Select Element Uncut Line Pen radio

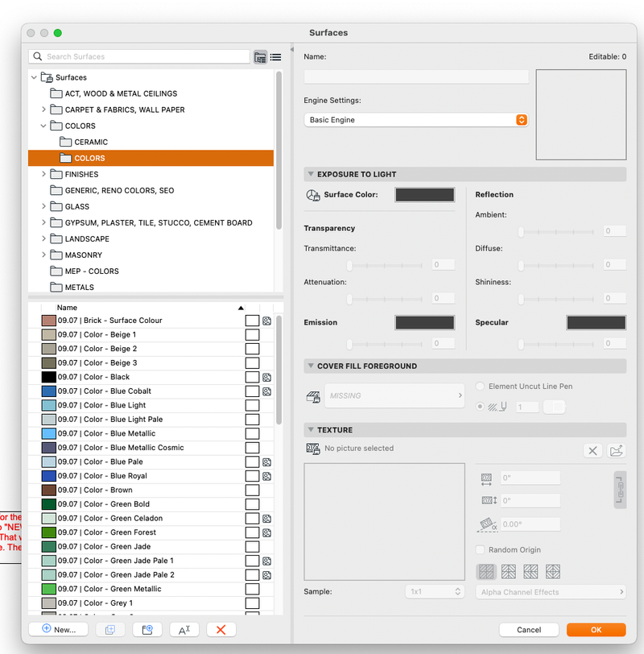tap(481, 387)
